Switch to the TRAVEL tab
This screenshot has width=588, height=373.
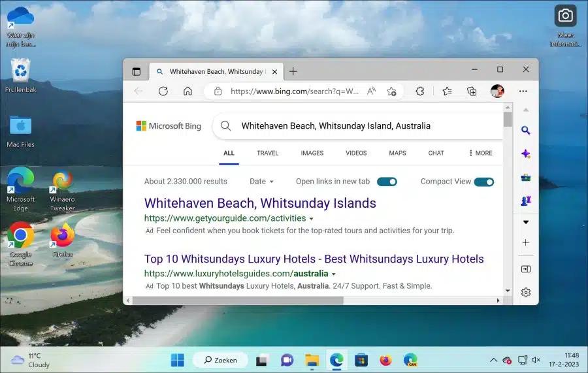267,153
